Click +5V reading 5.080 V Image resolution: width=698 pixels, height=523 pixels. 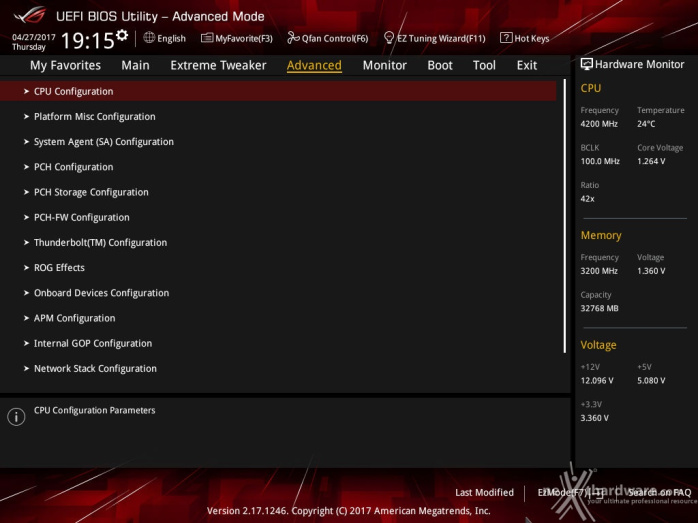pyautogui.click(x=651, y=381)
